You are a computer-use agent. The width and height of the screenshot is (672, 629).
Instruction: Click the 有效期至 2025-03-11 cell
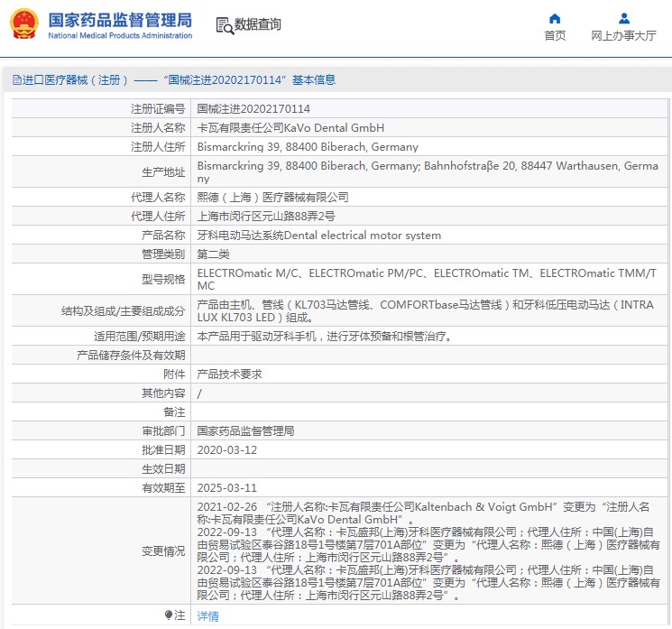point(429,487)
